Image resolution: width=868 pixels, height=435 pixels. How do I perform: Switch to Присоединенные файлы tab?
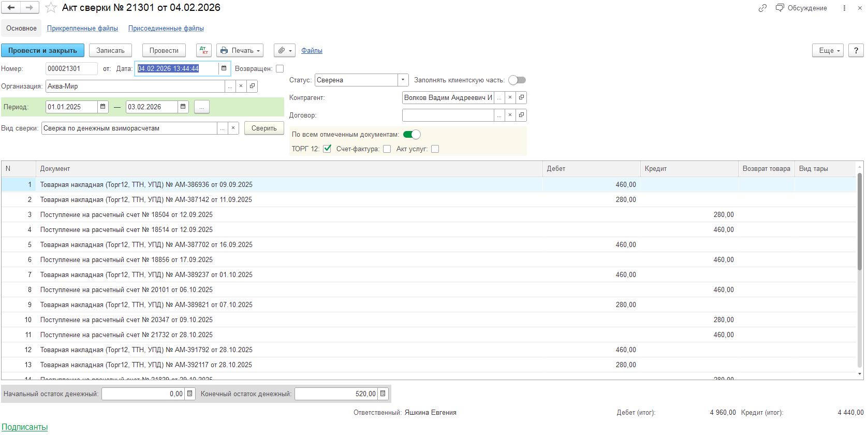pos(166,28)
